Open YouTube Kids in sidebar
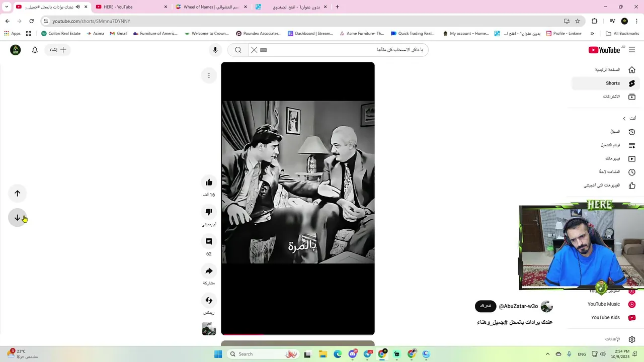The height and width of the screenshot is (362, 644). (x=606, y=317)
